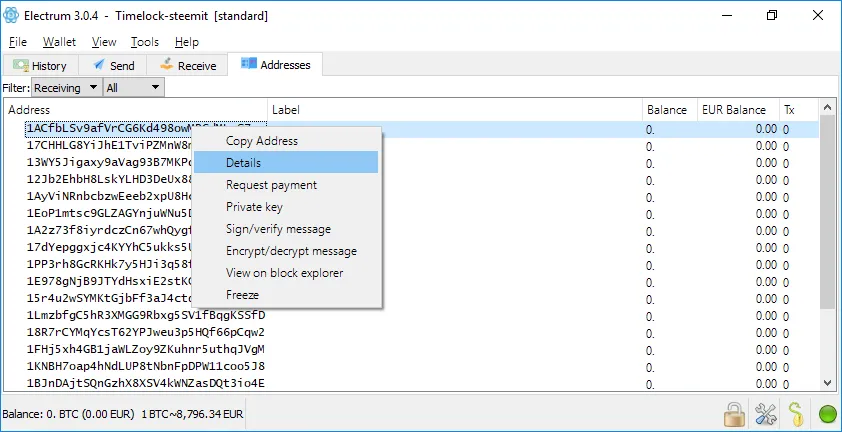Click the History tab icon

click(x=21, y=66)
